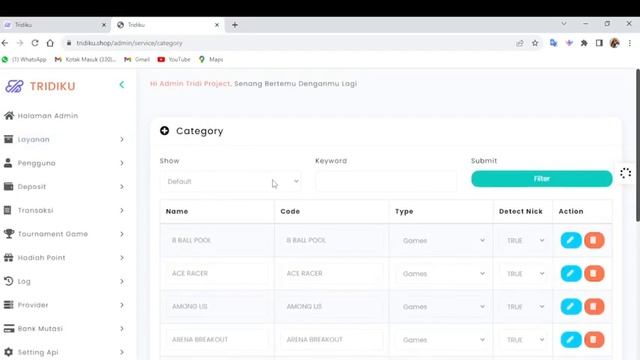Click the Layanan box icon
The width and height of the screenshot is (640, 360).
(x=8, y=140)
